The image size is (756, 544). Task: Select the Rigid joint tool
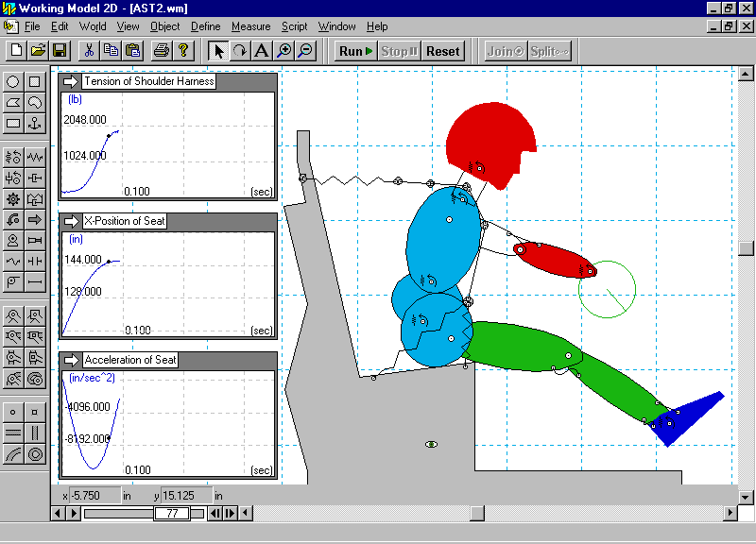(x=35, y=316)
